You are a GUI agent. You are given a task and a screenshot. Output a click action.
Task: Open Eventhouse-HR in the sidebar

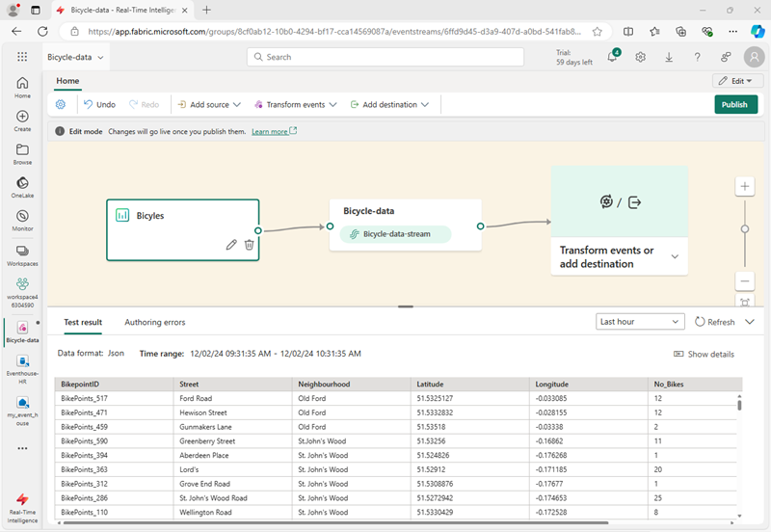(x=22, y=369)
